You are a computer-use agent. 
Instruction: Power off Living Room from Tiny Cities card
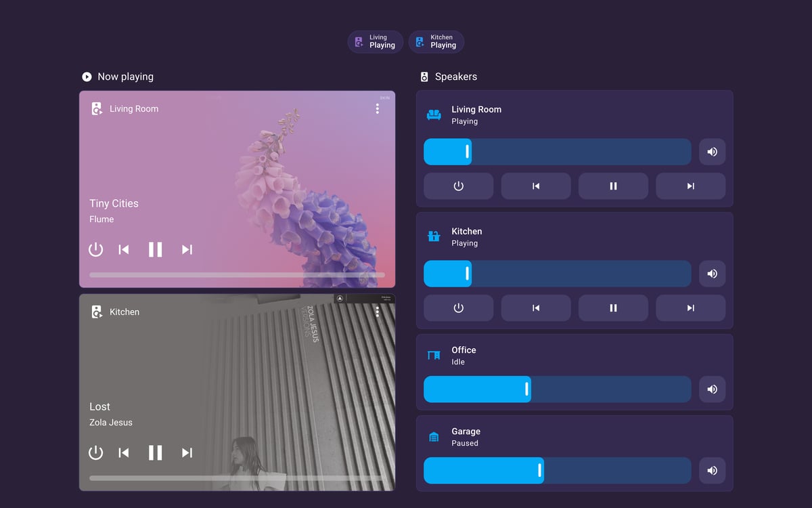(96, 249)
